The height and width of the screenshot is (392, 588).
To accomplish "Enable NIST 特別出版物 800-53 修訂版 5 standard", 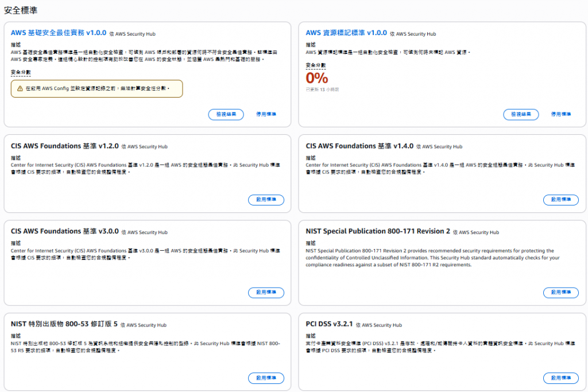I will pos(266,378).
